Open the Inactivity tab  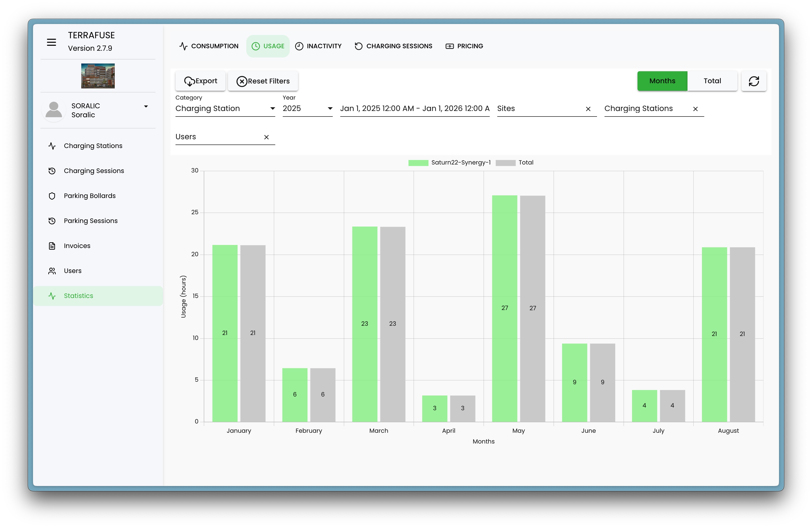318,46
